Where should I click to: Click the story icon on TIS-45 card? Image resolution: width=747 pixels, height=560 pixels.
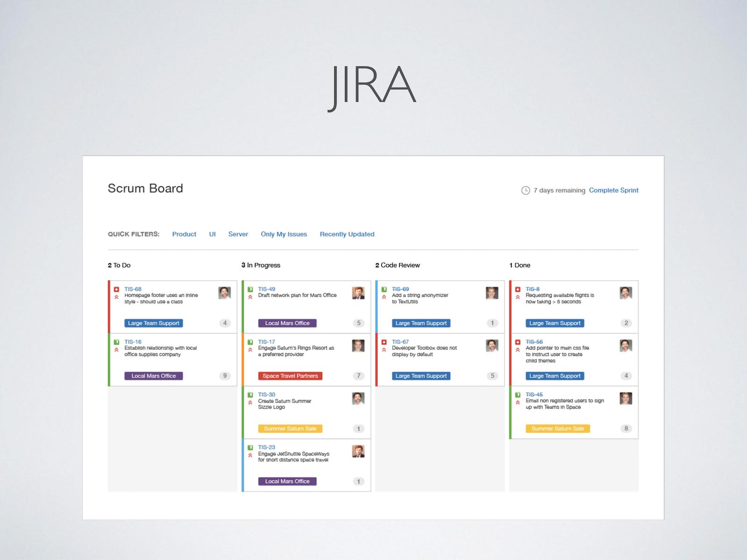click(518, 395)
